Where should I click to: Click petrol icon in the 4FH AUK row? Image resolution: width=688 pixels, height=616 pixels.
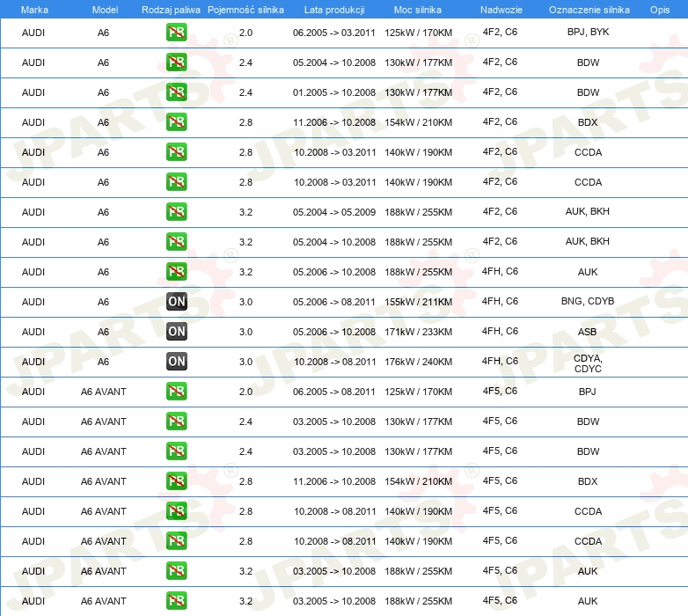[176, 272]
